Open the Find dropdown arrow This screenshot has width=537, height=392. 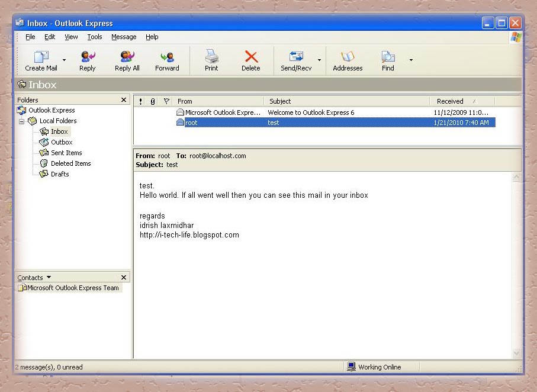tap(411, 60)
